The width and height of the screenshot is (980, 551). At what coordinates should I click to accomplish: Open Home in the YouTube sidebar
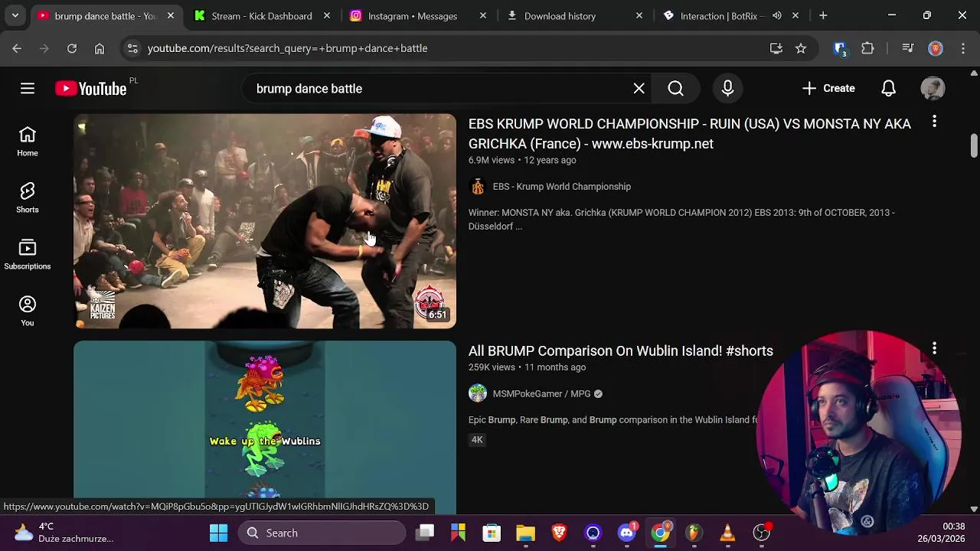pyautogui.click(x=28, y=142)
